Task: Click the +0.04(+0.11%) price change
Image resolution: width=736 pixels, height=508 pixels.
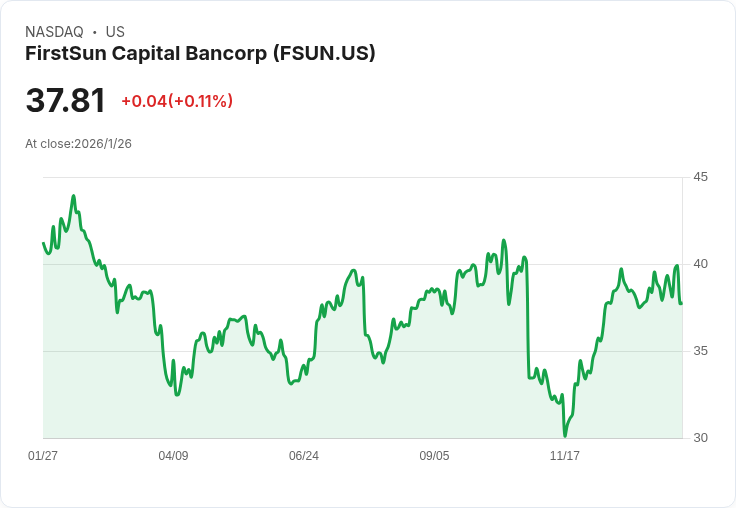Action: tap(177, 101)
